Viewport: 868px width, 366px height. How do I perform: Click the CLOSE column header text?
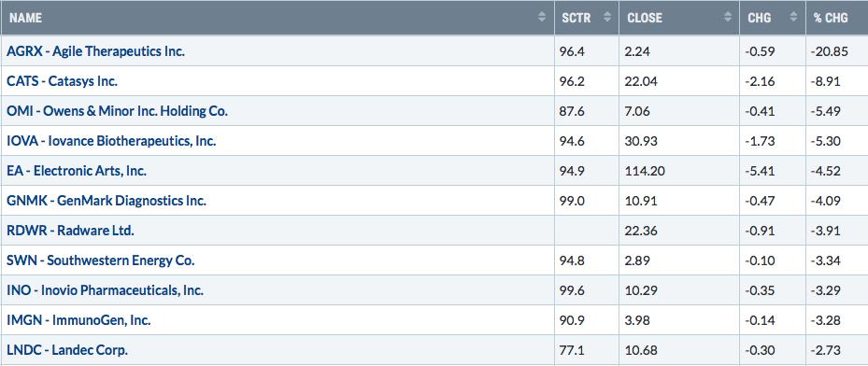[645, 18]
